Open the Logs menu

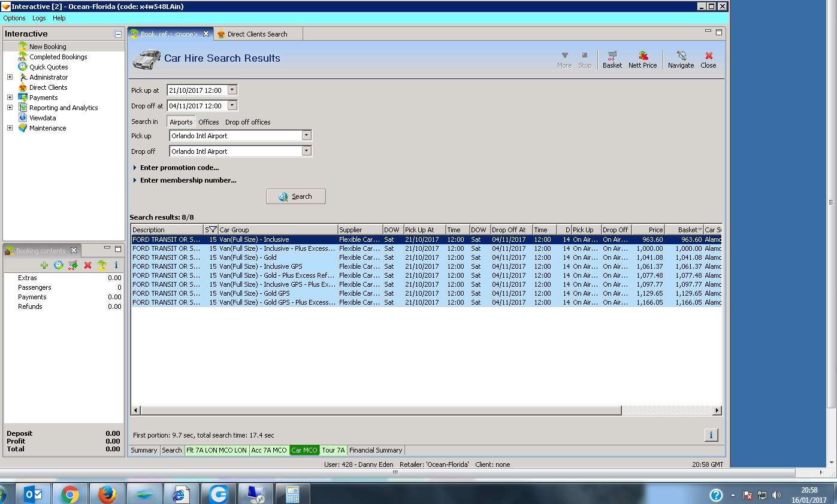point(39,19)
